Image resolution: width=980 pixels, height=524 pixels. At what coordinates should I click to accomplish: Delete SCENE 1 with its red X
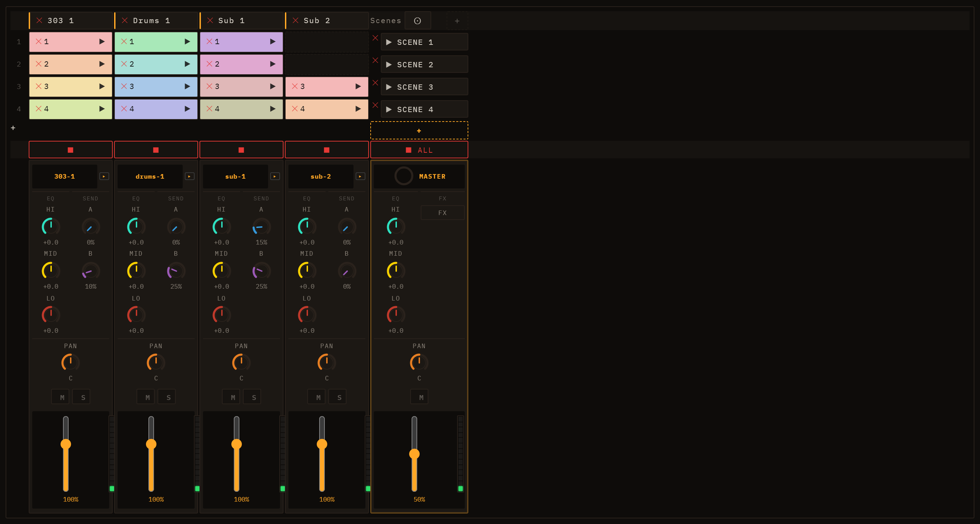pyautogui.click(x=375, y=38)
